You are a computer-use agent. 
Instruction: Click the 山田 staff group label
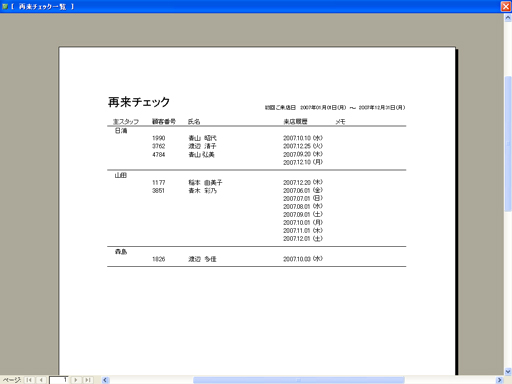pyautogui.click(x=121, y=175)
